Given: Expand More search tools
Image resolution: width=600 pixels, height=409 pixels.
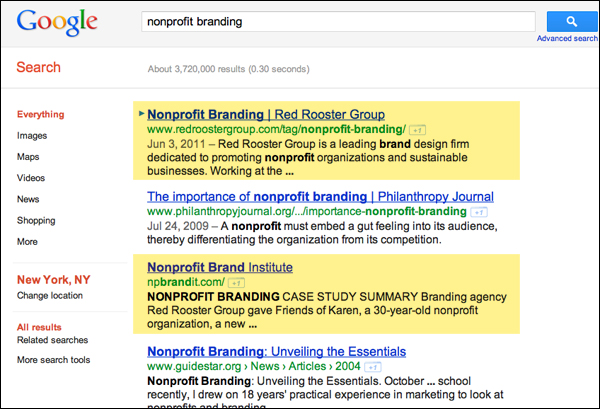Looking at the screenshot, I should coord(54,360).
